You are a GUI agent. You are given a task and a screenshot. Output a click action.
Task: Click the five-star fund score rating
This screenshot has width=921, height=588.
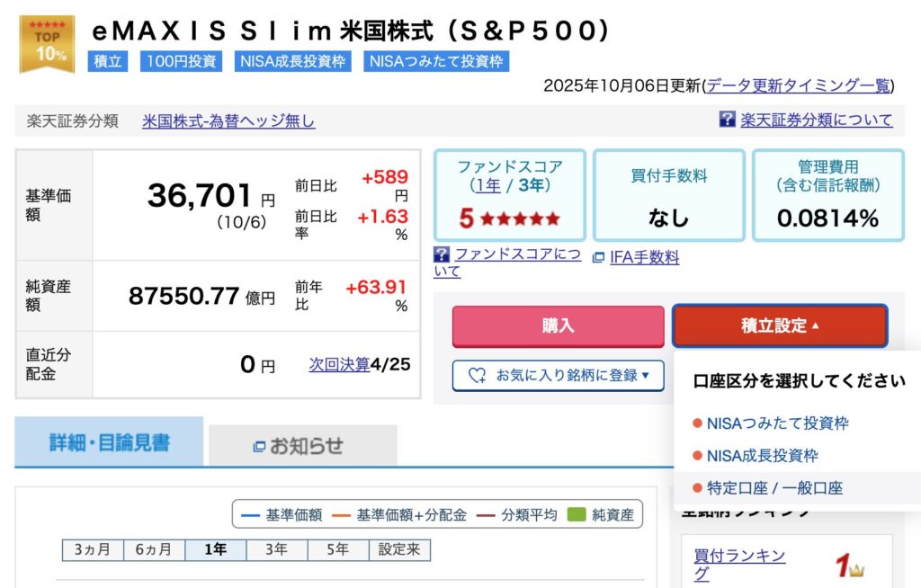tap(509, 218)
